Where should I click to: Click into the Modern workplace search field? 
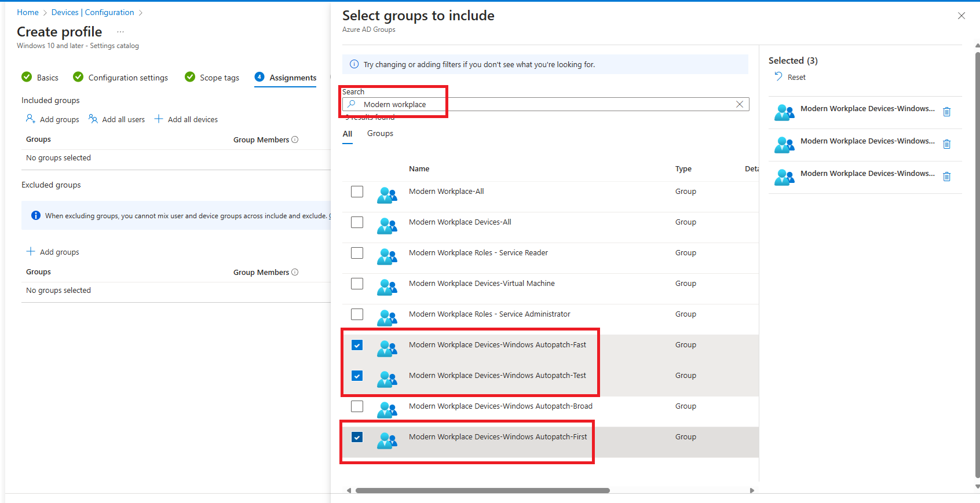[546, 104]
